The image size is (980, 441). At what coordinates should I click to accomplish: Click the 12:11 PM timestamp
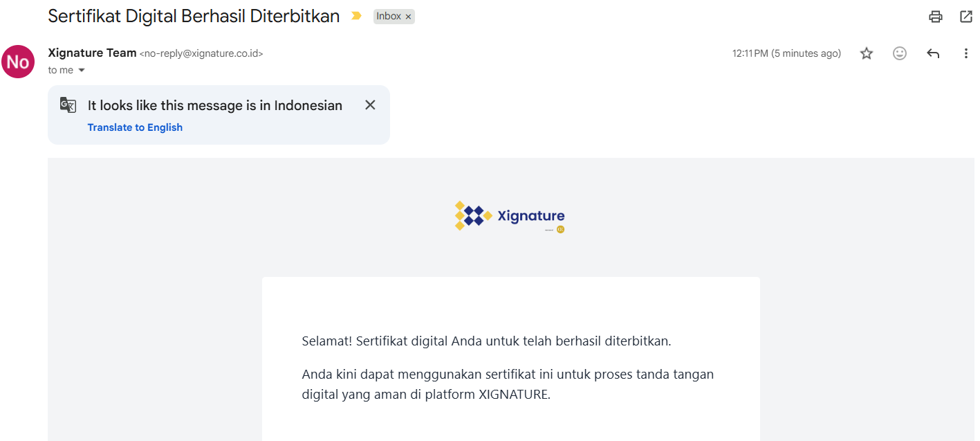(786, 53)
